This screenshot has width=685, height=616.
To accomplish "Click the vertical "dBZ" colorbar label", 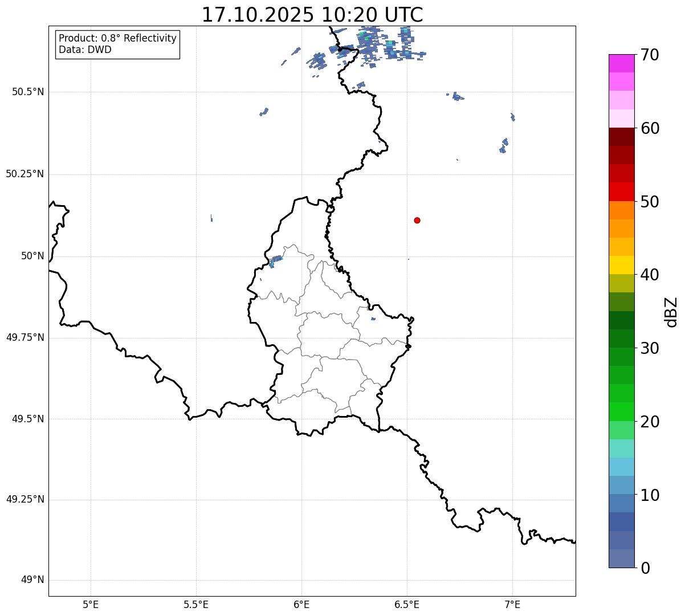I will 671,312.
